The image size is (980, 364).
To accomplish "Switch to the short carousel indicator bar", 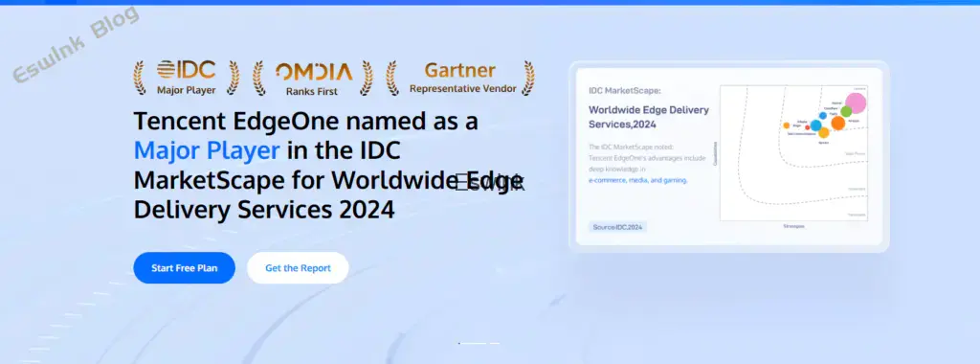I will click(x=495, y=343).
